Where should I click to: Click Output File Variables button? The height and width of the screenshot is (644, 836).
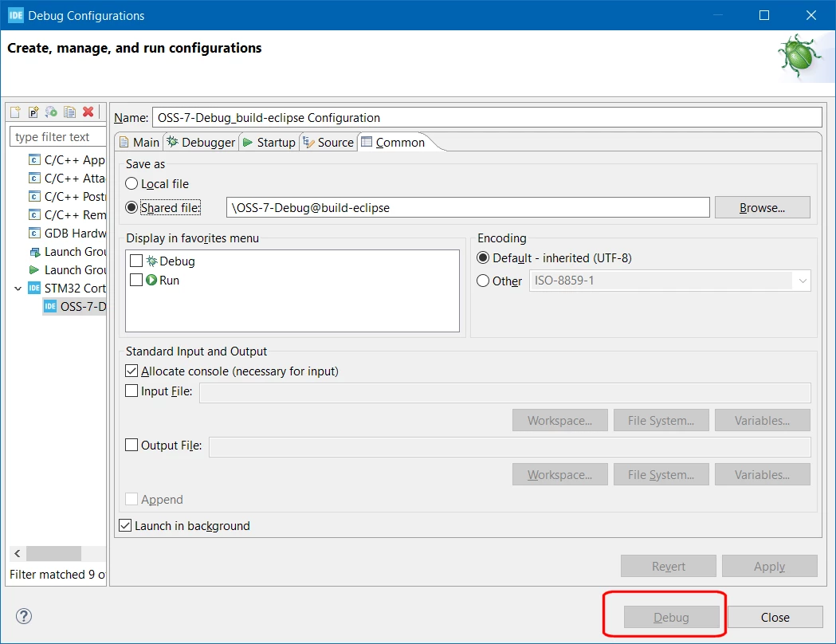coord(763,474)
